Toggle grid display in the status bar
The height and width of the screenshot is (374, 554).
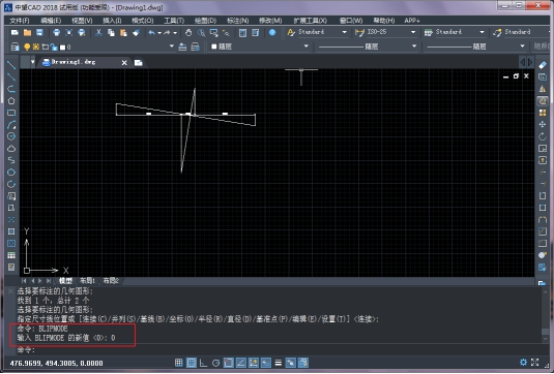point(191,363)
